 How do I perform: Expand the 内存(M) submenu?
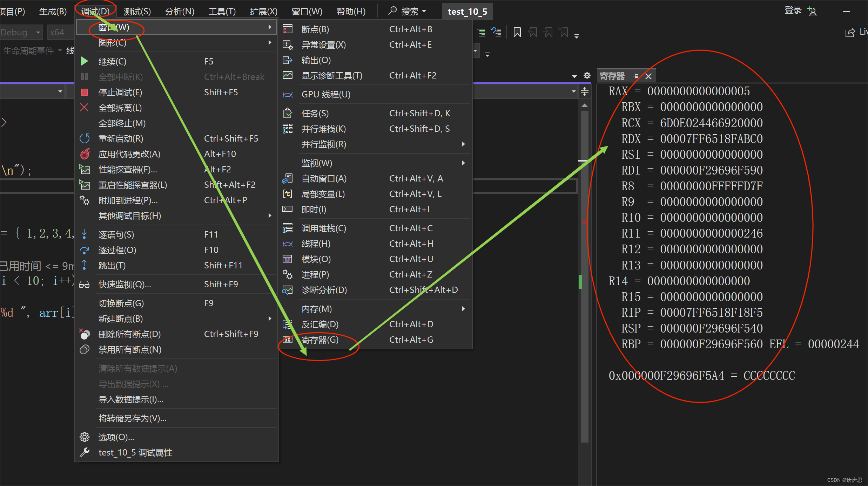(x=376, y=309)
